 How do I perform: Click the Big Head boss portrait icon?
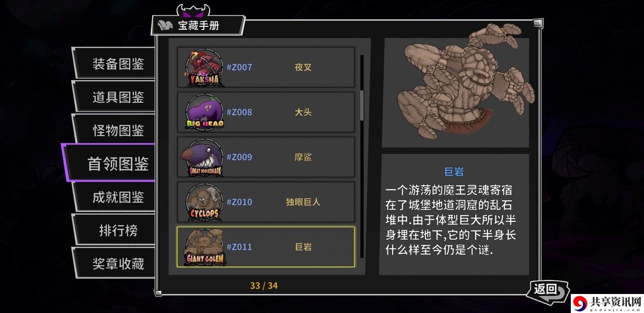tap(205, 112)
